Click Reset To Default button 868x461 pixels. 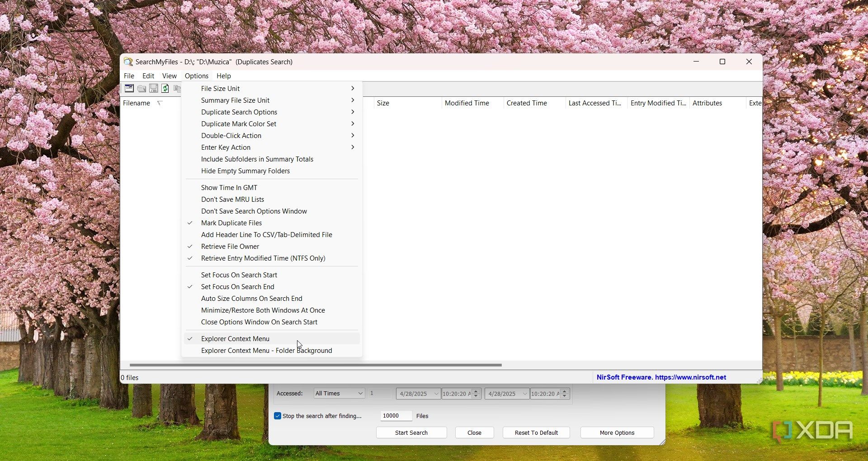[536, 433]
